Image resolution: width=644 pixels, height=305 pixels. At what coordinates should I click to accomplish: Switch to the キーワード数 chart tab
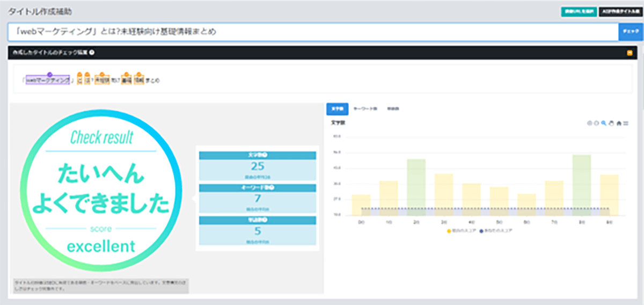click(365, 108)
